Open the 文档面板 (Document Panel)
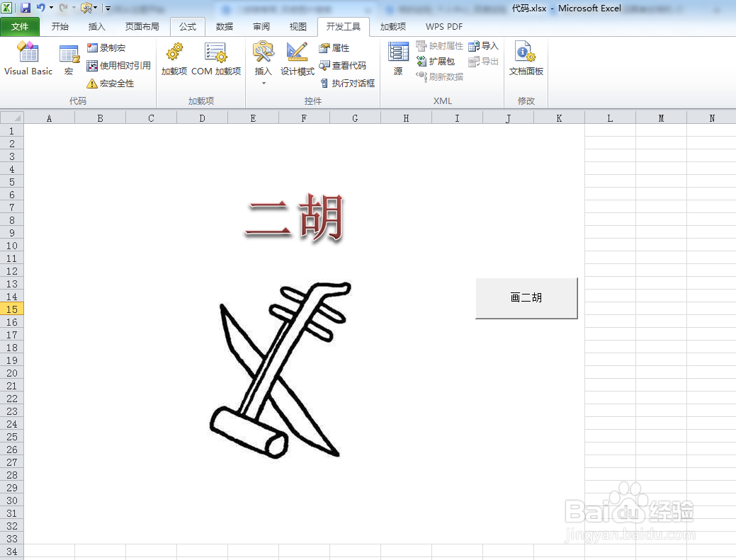Viewport: 736px width, 560px height. tap(526, 60)
